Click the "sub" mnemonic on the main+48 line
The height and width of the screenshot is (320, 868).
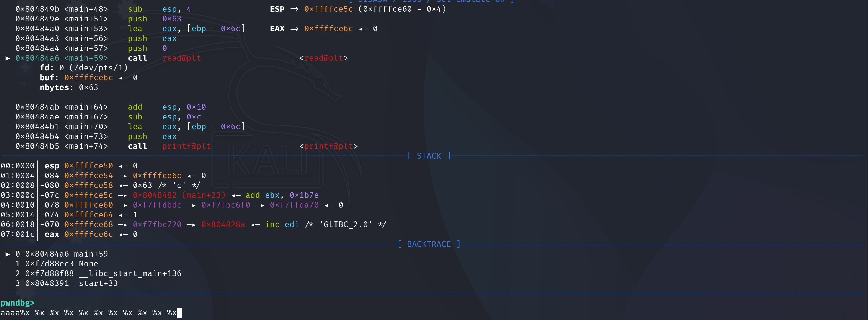[x=135, y=9]
